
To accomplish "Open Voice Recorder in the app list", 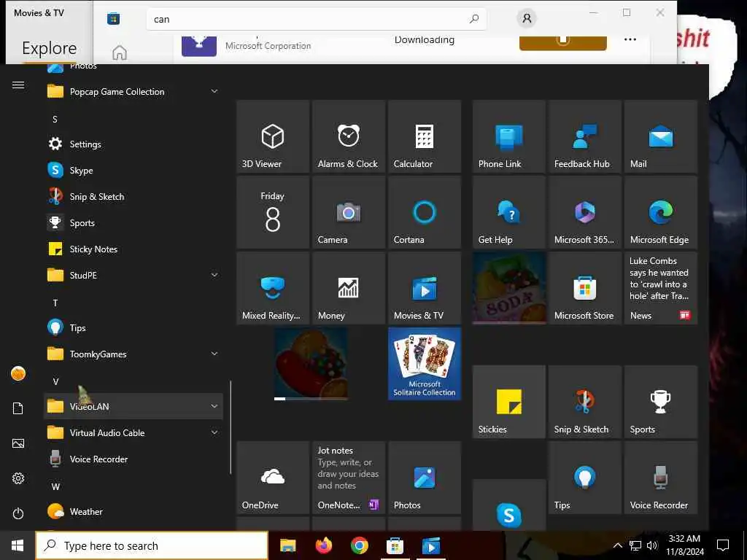I will 133,459.
